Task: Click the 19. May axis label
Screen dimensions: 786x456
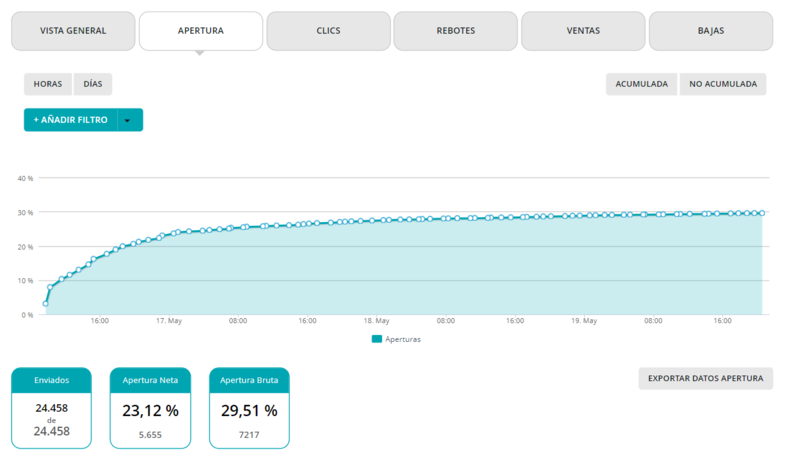Action: pos(584,321)
